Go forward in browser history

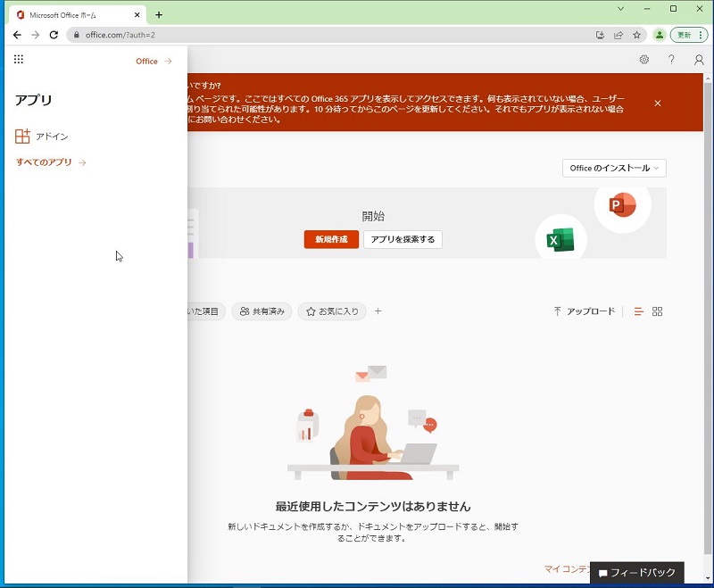click(x=36, y=35)
